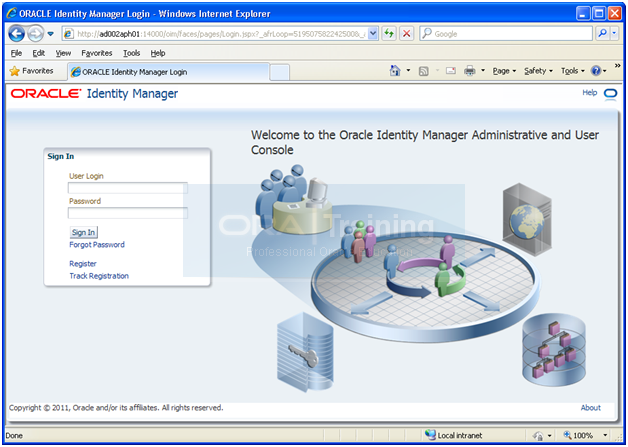Open a new blank tab
The height and width of the screenshot is (447, 628).
point(280,72)
